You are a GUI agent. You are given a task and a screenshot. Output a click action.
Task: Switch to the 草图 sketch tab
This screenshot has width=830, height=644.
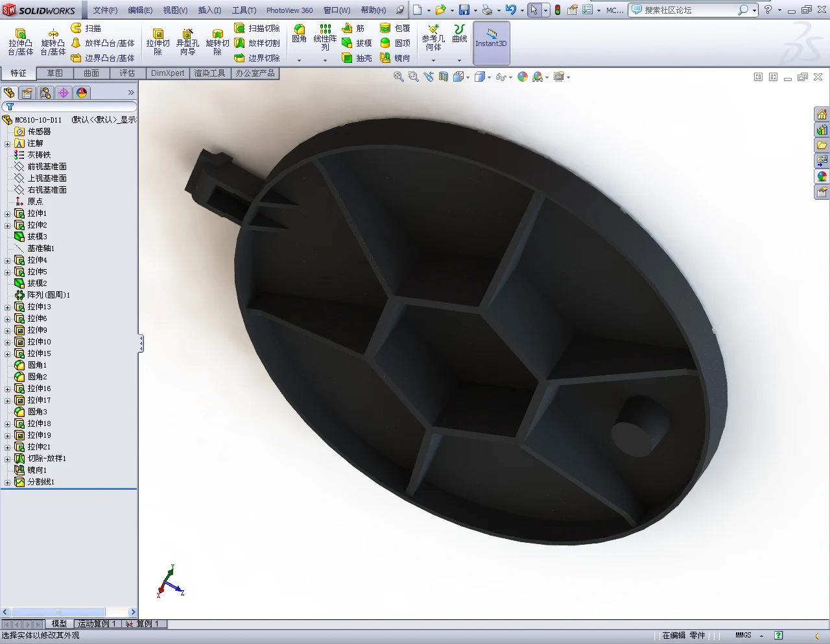point(55,73)
